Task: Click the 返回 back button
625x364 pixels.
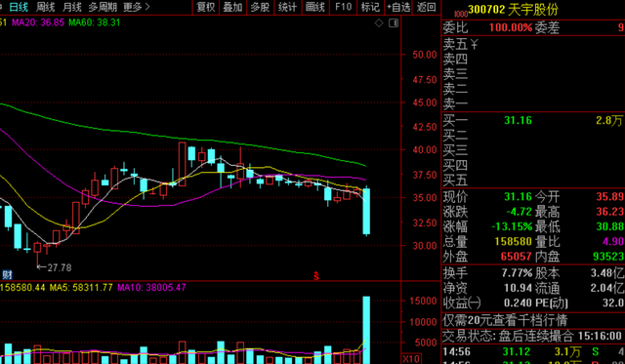Action: (426, 7)
